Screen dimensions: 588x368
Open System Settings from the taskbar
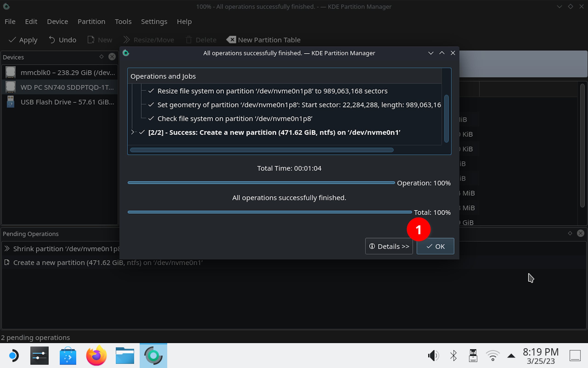coord(39,356)
